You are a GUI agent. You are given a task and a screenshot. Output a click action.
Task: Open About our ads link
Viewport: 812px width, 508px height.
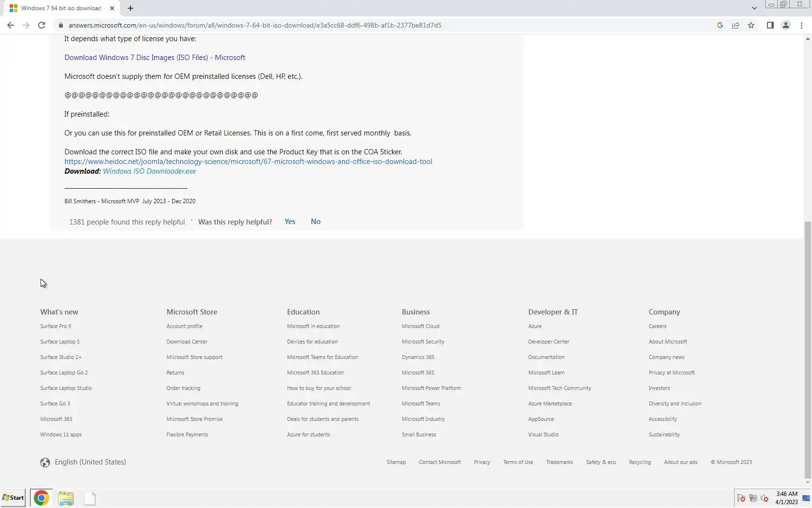pos(681,462)
